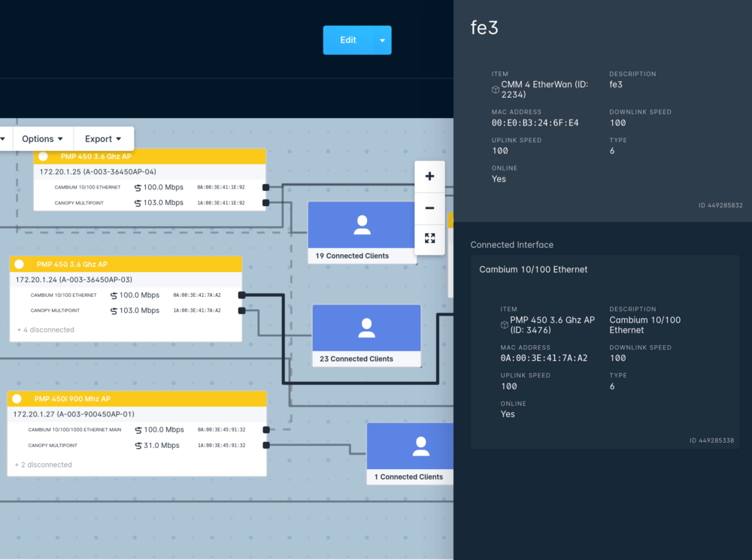Select the 19 Connected Clients node icon
The height and width of the screenshot is (560, 752).
click(362, 224)
